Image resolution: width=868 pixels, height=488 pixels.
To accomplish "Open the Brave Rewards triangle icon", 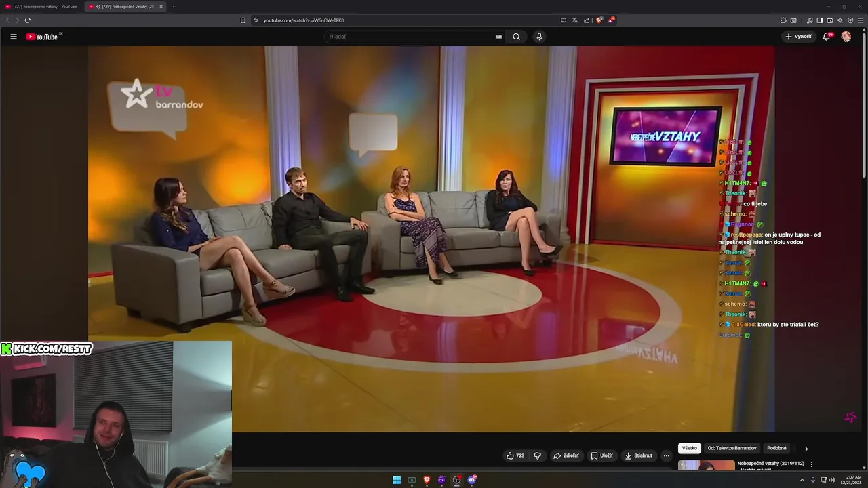I will [611, 20].
